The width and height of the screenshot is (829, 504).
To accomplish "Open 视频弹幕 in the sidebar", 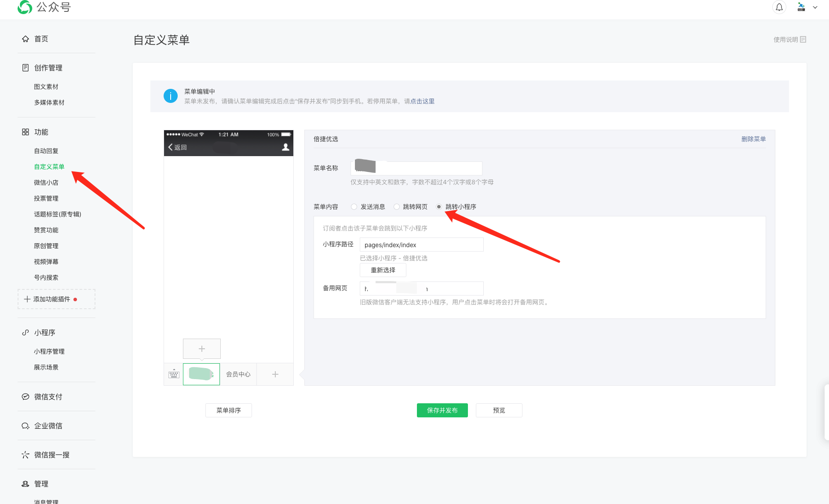I will pyautogui.click(x=46, y=262).
